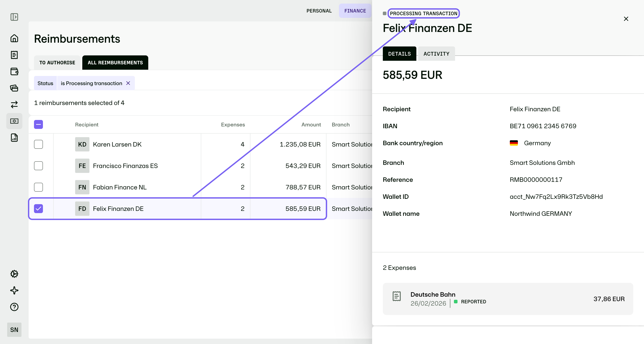
Task: Switch to the Personal view tab
Action: coord(319,11)
